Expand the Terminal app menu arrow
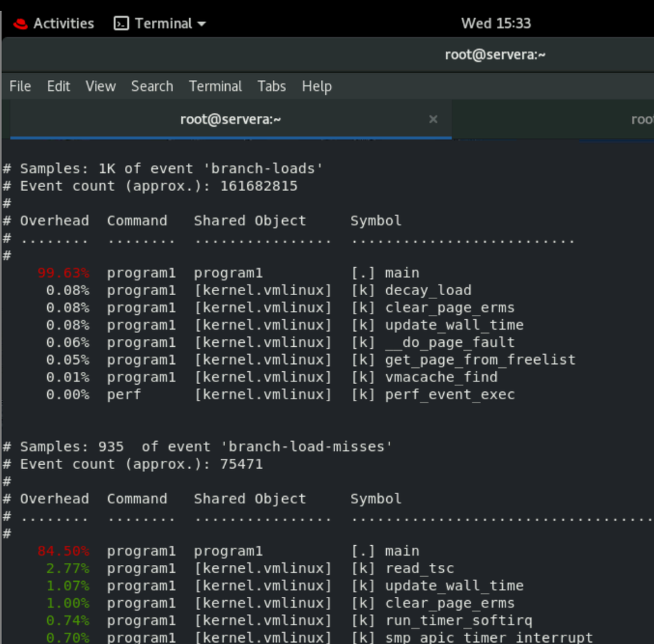 (202, 24)
